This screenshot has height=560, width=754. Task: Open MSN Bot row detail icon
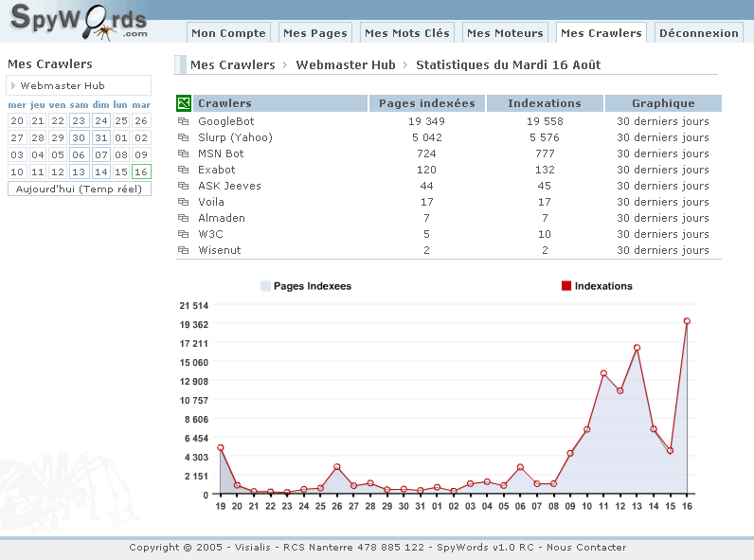tap(183, 154)
